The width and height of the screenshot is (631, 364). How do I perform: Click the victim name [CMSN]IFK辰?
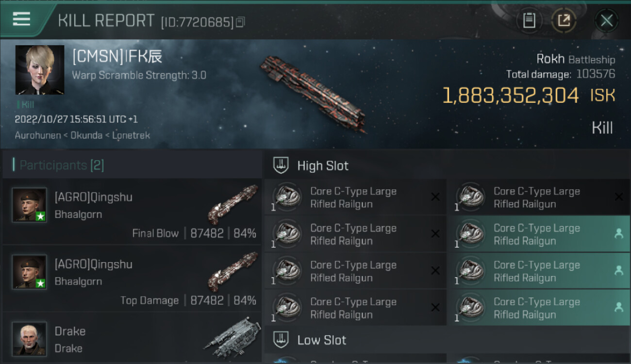117,57
